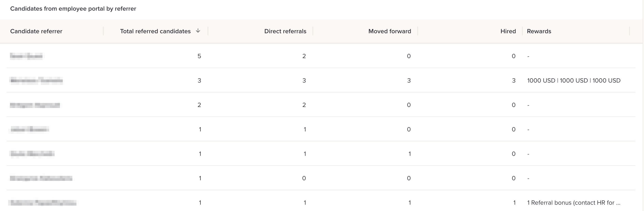
Task: Click the divider after Candidate referrer header
Action: [x=103, y=31]
